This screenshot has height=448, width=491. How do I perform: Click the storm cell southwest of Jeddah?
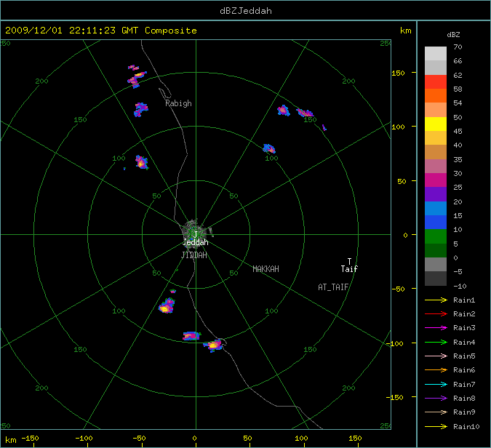coord(167,306)
